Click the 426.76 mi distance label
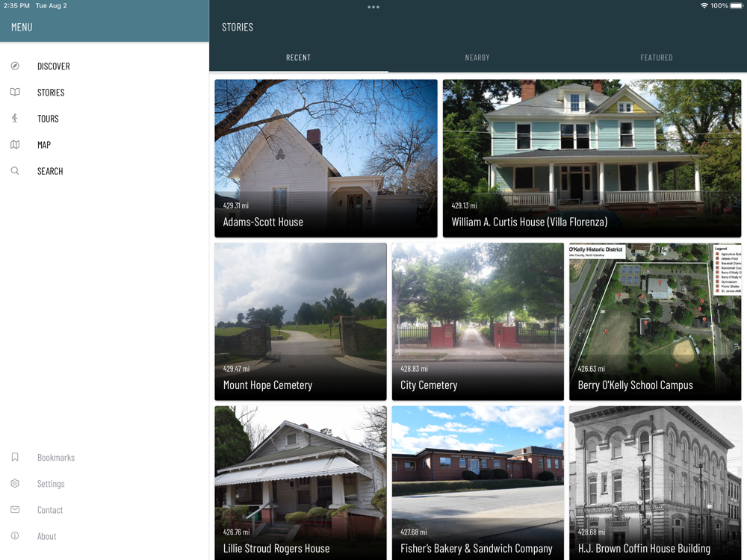The image size is (747, 560). (236, 532)
